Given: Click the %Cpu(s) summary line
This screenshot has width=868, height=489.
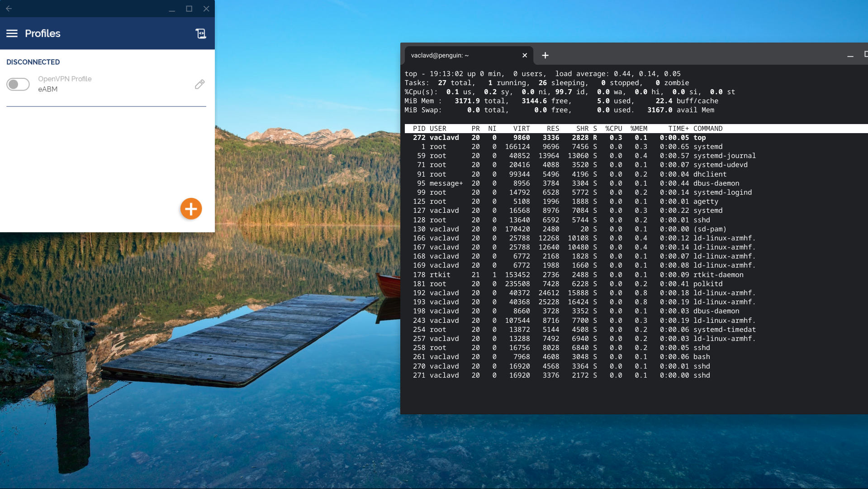Looking at the screenshot, I should [570, 92].
